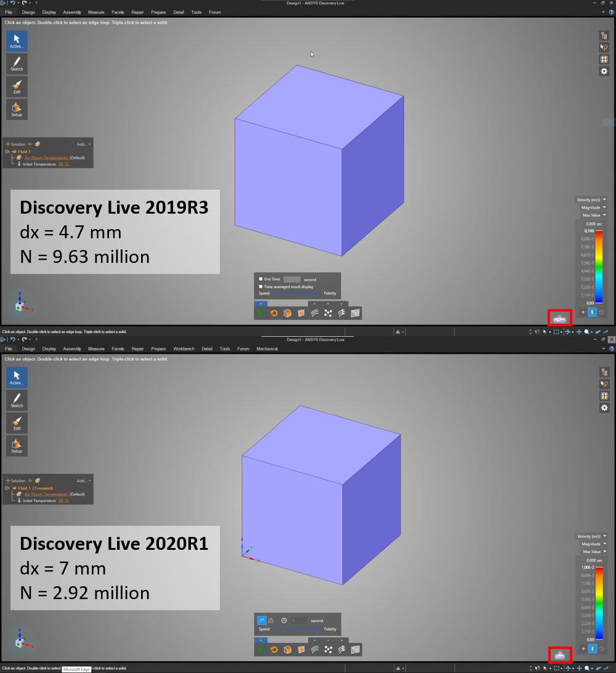
Task: Enable the End Time checkbox in top window
Action: click(x=261, y=279)
